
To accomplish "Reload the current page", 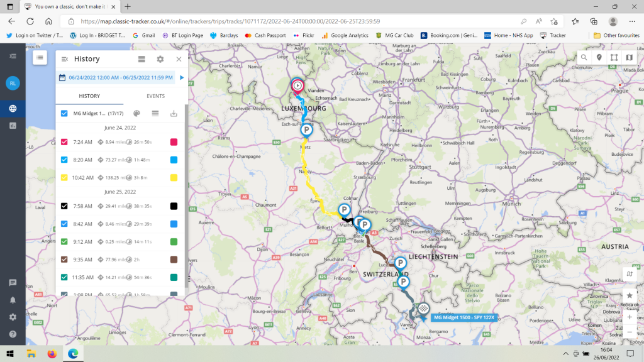I will point(30,21).
